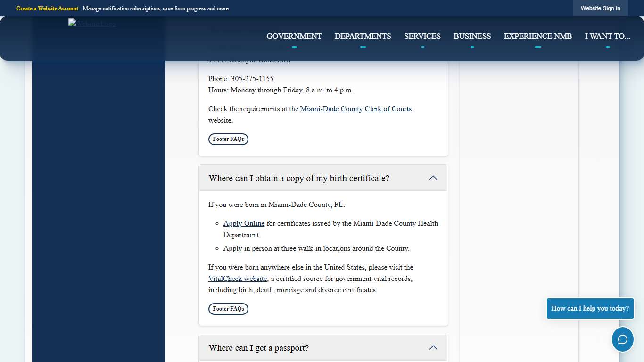Click Create a Website Account
This screenshot has width=644, height=362.
(x=47, y=8)
